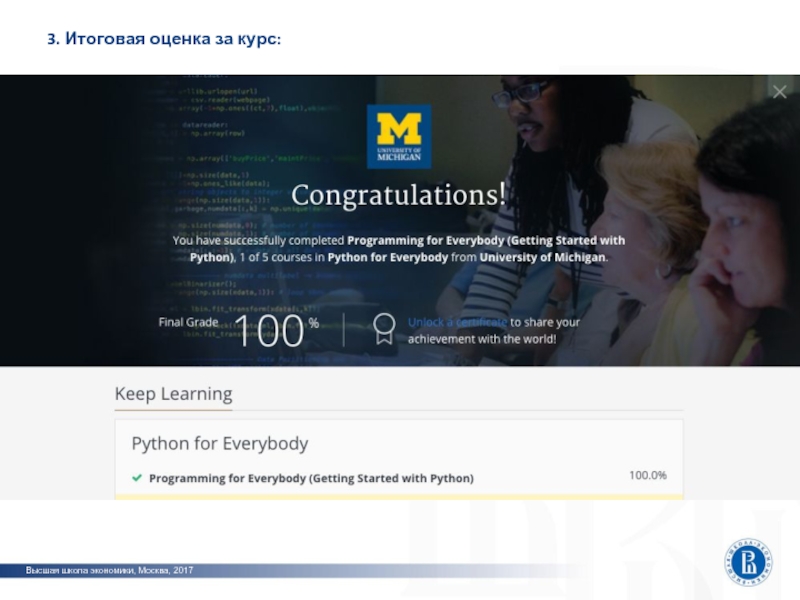Open Programming for Everybody course in list
The height and width of the screenshot is (600, 800).
[x=311, y=478]
